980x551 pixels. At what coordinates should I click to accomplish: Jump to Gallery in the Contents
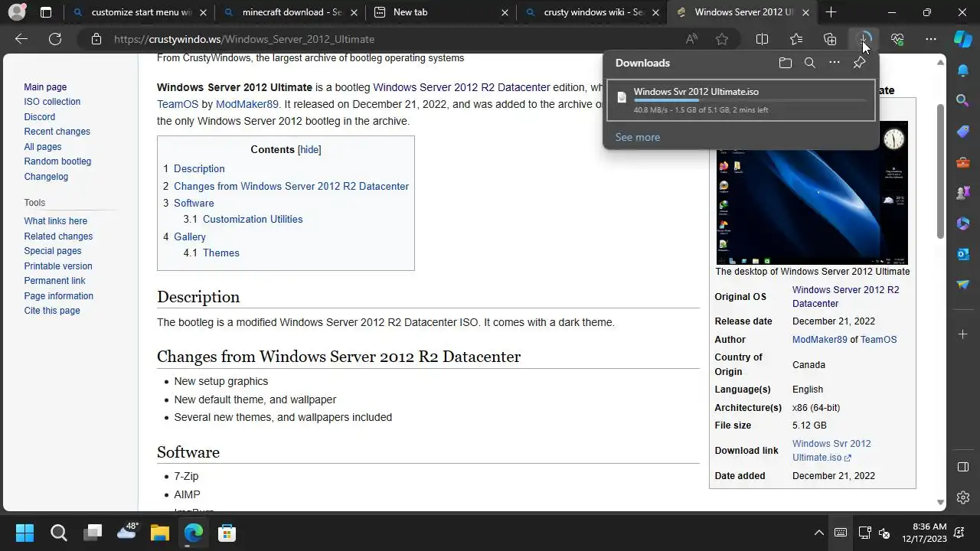pyautogui.click(x=190, y=236)
